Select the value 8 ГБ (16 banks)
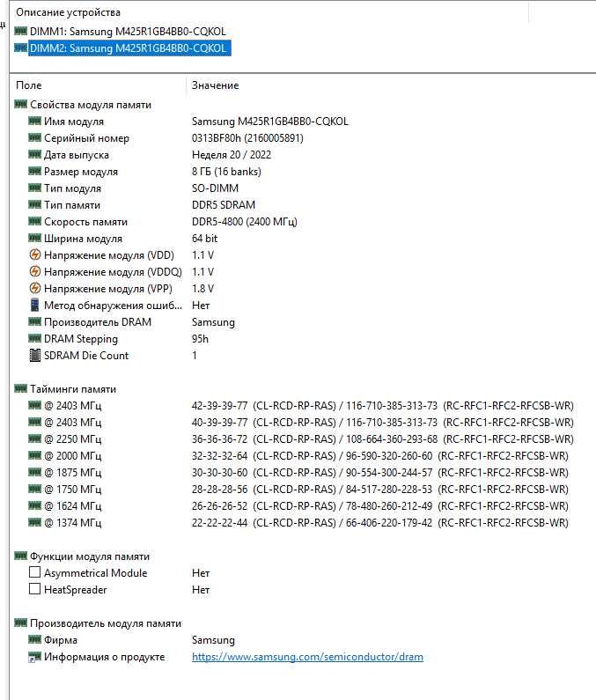This screenshot has height=700, width=596. tap(226, 172)
